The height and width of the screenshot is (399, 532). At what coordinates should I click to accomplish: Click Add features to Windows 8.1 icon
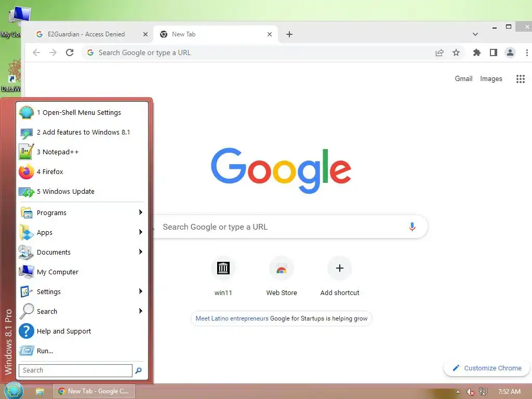click(26, 132)
